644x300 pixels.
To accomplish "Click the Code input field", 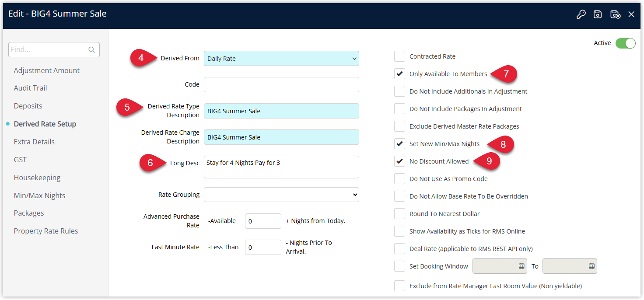I will tap(281, 85).
